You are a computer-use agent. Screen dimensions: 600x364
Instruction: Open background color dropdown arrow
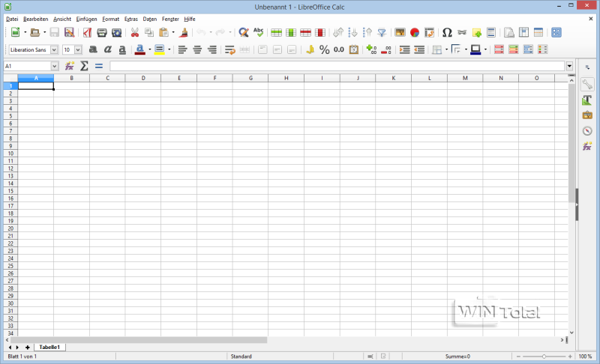pos(169,49)
